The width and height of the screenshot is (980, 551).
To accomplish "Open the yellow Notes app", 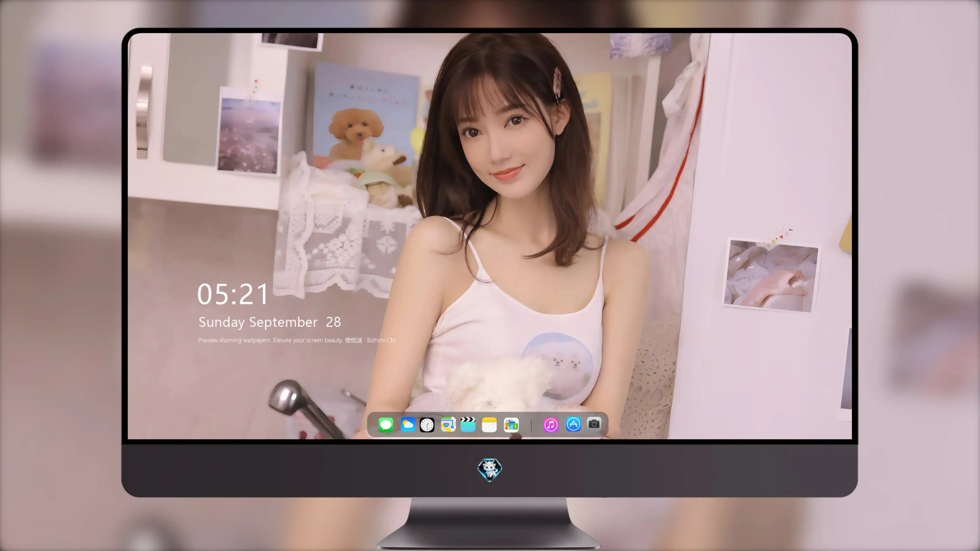I will (x=489, y=424).
